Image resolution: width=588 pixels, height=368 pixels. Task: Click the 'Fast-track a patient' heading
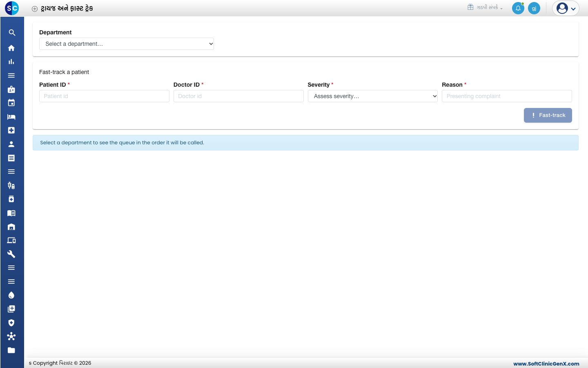pos(64,72)
